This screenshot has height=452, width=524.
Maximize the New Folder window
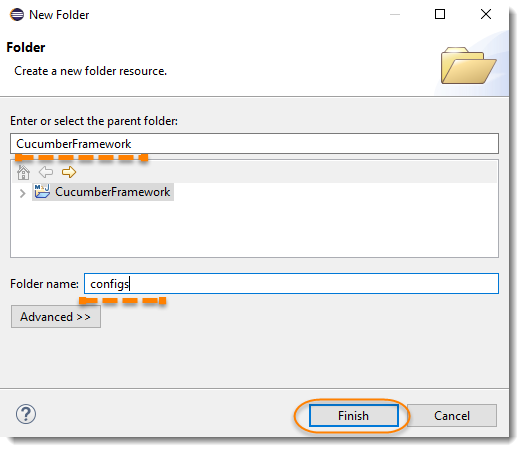[x=439, y=14]
